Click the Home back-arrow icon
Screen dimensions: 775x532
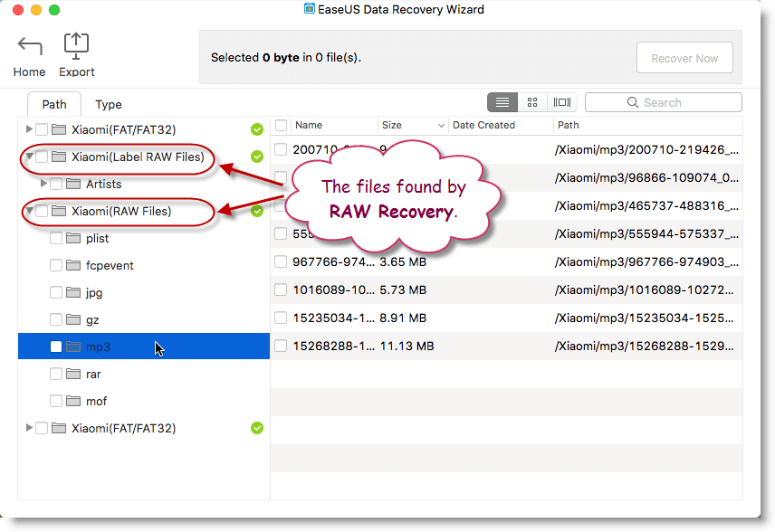(30, 46)
